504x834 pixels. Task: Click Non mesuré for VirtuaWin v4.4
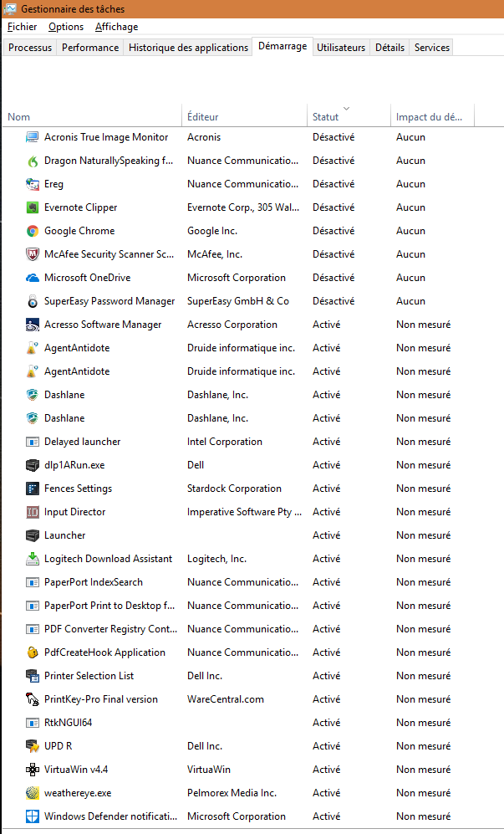[423, 769]
